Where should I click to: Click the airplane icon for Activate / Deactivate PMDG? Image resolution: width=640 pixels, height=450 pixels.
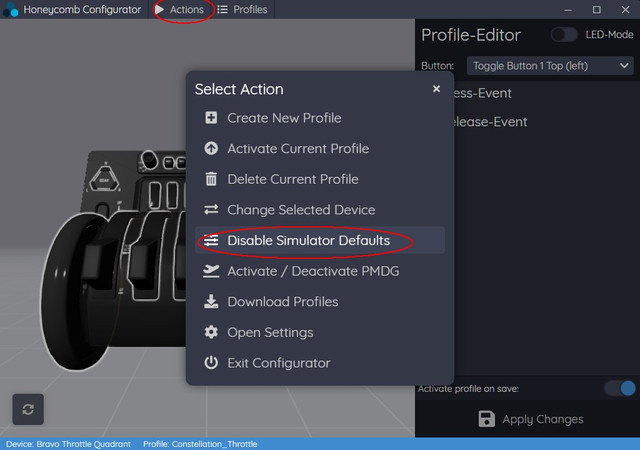coord(211,271)
